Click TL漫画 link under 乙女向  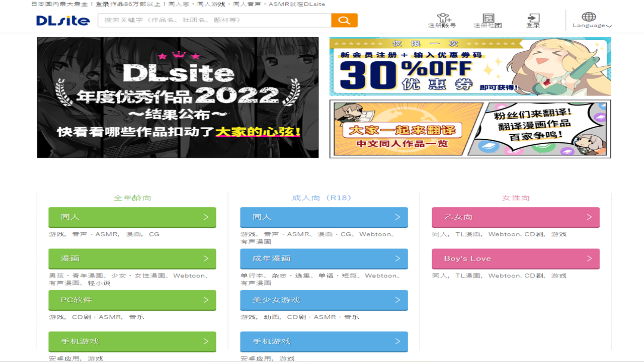click(x=468, y=234)
